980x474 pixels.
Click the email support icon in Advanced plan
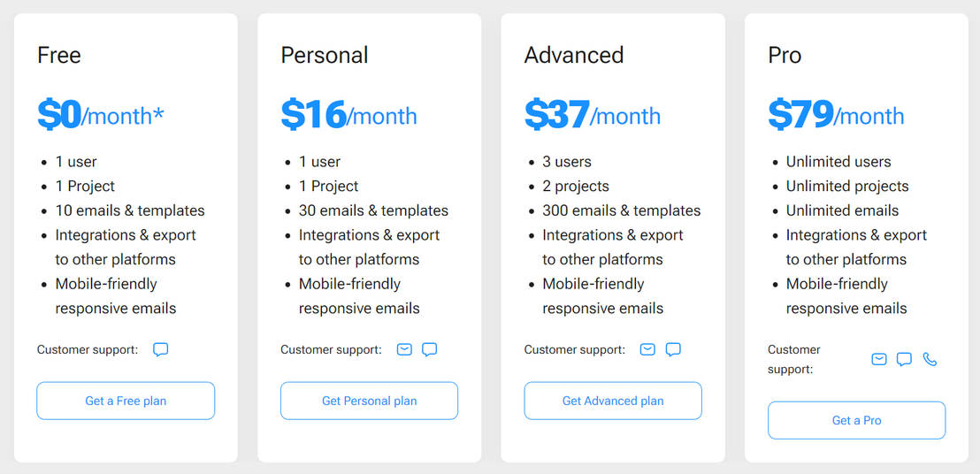click(647, 349)
